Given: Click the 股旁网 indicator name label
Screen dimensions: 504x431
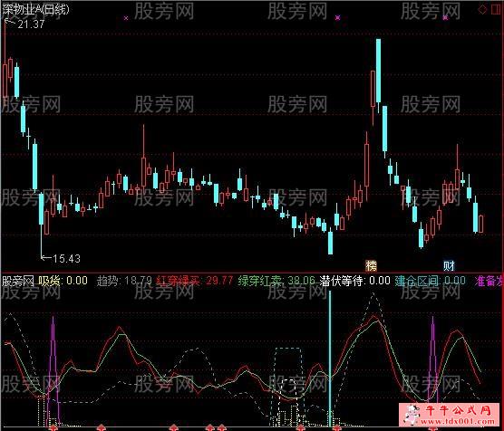Looking at the screenshot, I should click(18, 281).
